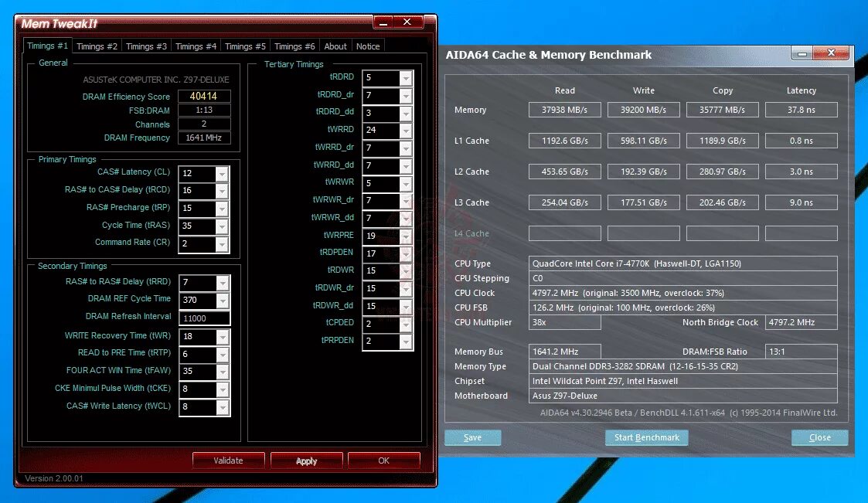The height and width of the screenshot is (503, 868).
Task: Click the Memory Read value 37938 MB/s
Action: click(565, 110)
